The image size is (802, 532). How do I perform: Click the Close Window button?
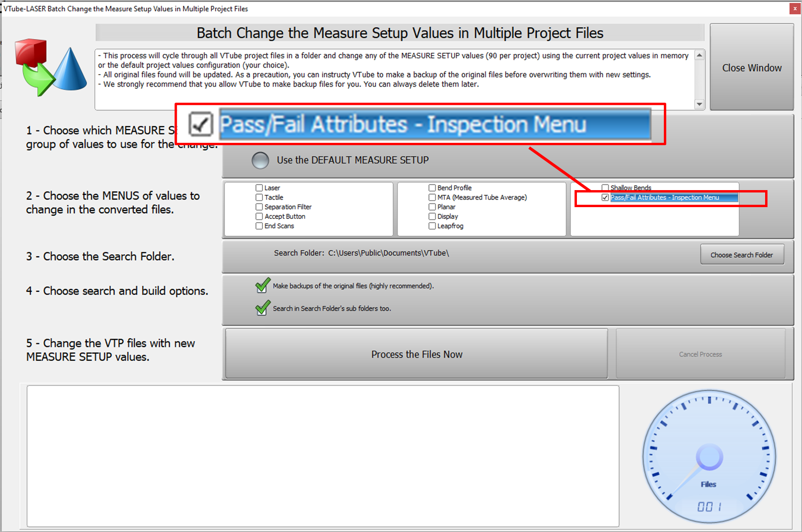tap(751, 68)
